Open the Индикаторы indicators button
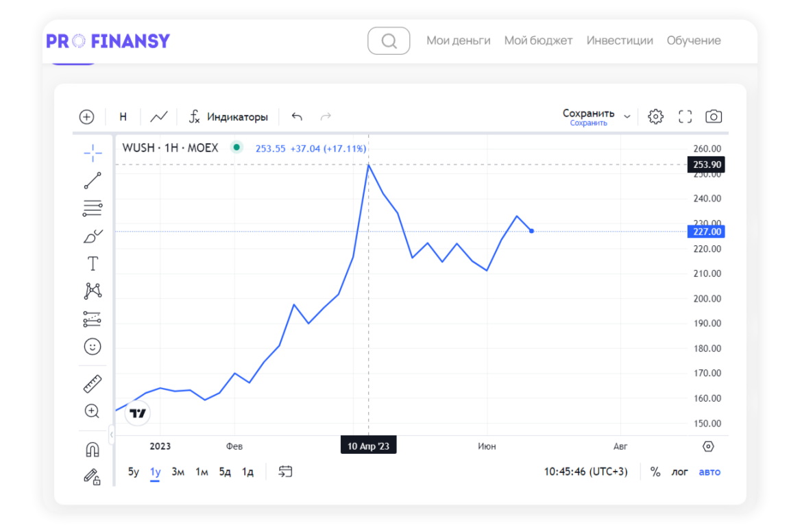Screen dimensions: 802x532 click(x=229, y=117)
